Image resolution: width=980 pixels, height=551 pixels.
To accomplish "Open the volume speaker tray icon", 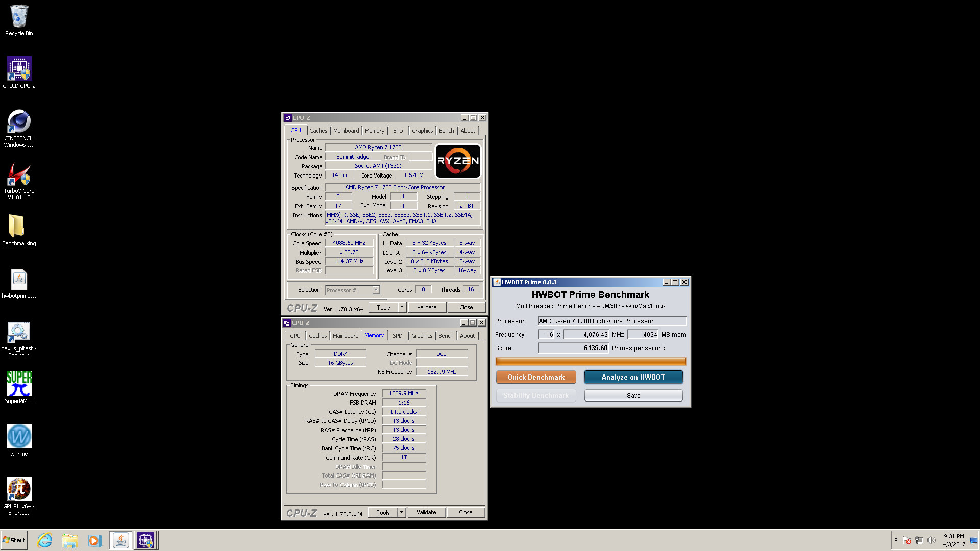I will (x=932, y=540).
